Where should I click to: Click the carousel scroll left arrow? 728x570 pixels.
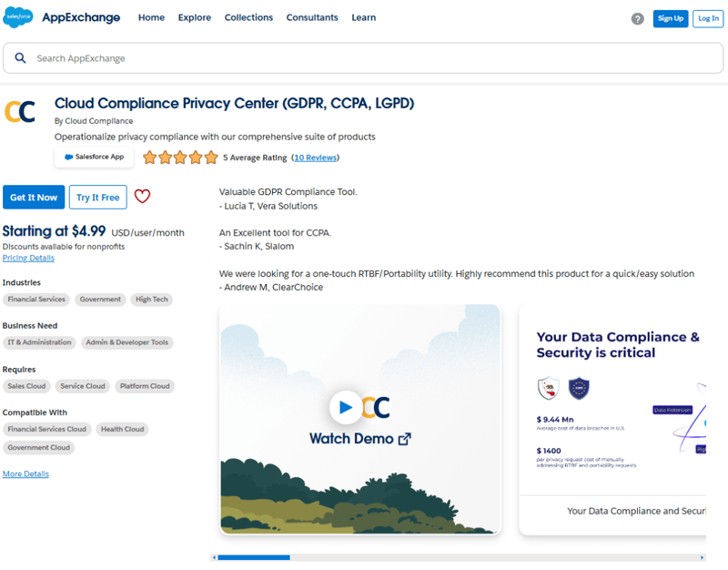pos(214,557)
